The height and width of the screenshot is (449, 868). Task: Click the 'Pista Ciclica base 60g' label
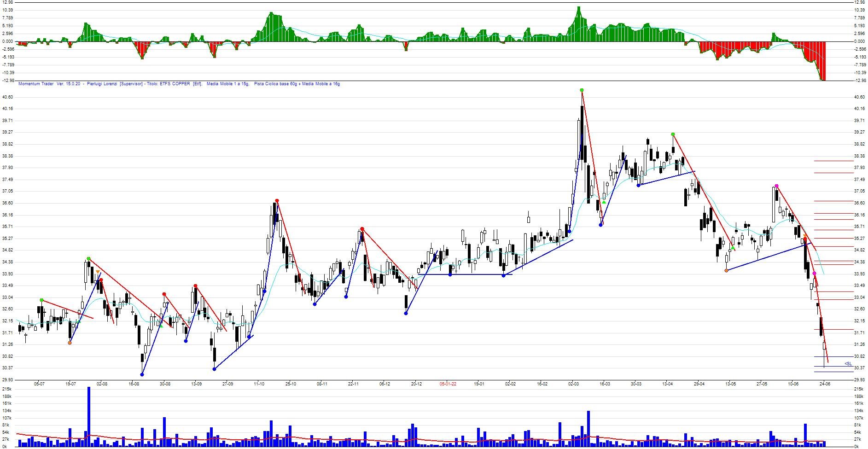click(275, 84)
